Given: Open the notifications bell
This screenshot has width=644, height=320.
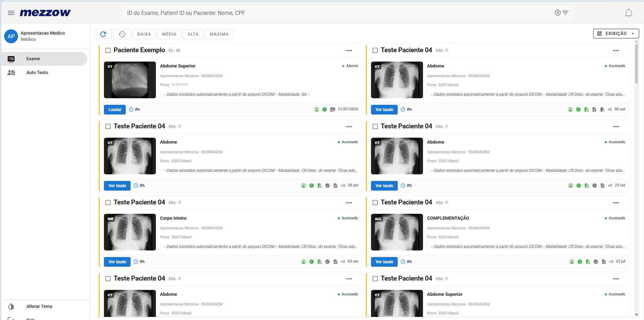Looking at the screenshot, I should coord(628,13).
